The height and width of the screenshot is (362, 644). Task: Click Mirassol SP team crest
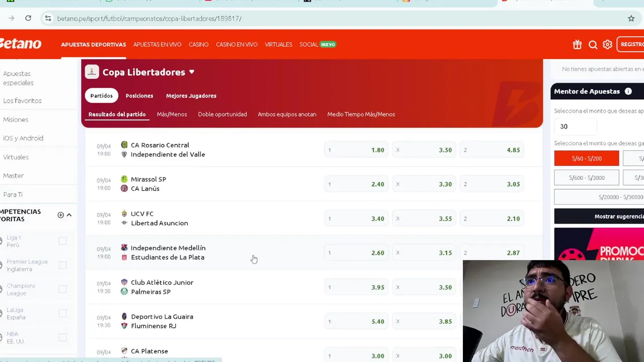[x=124, y=179]
